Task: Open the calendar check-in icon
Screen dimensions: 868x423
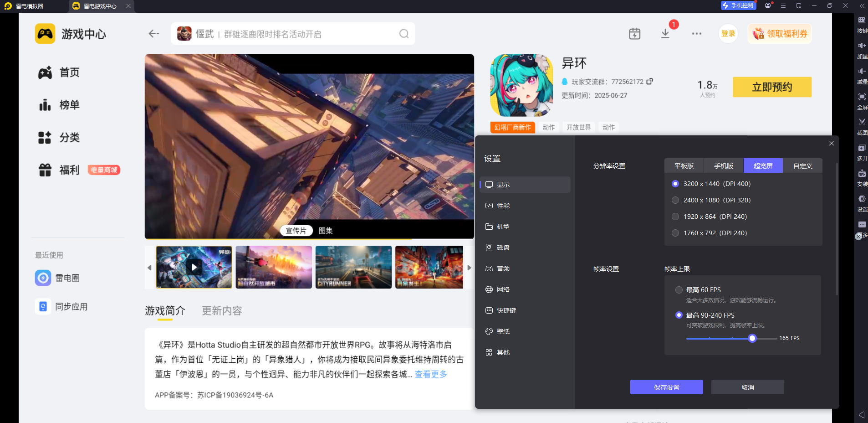Action: pyautogui.click(x=634, y=34)
